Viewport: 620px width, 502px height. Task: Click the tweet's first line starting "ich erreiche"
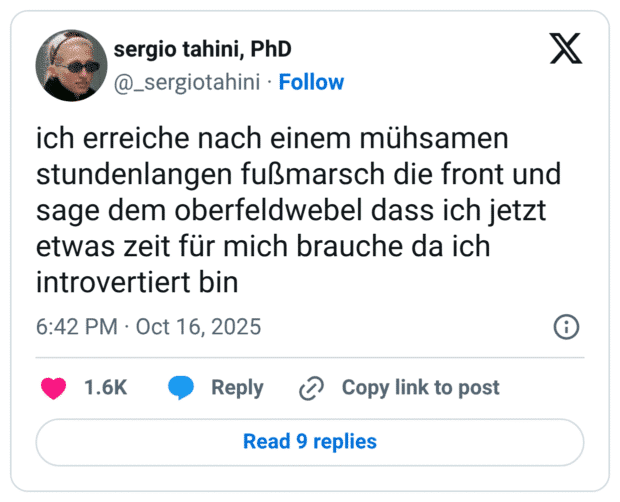pos(274,139)
